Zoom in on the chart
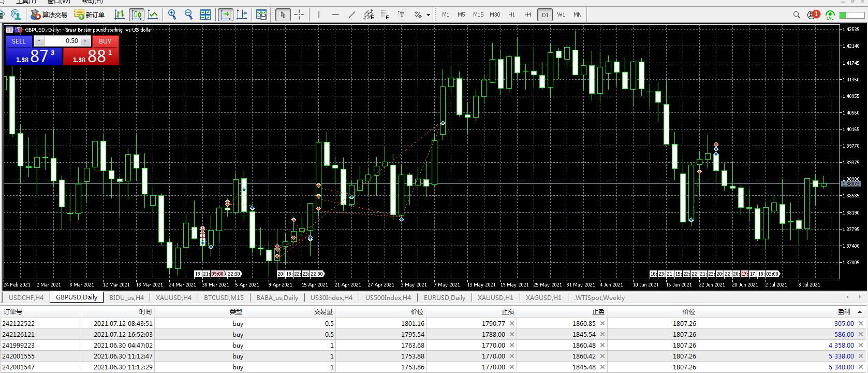Screen dimensions: 868x373 click(x=172, y=15)
